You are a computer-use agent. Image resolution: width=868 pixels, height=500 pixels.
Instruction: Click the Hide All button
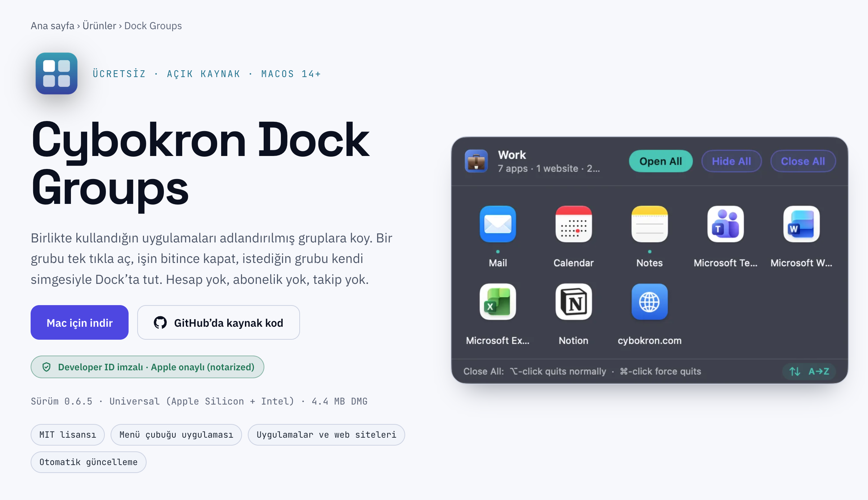point(731,161)
